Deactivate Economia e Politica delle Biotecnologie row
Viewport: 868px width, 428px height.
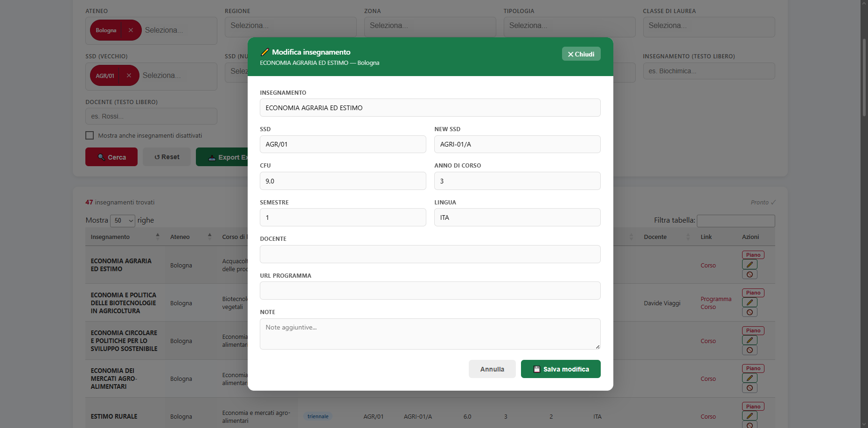coord(750,312)
